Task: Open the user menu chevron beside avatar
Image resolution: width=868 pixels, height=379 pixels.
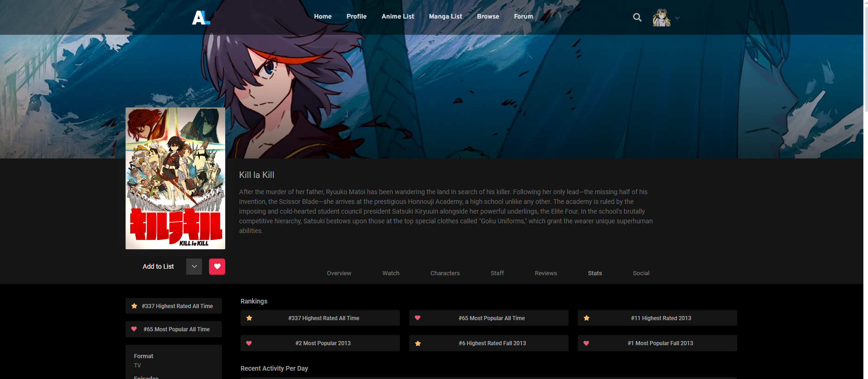Action: point(677,18)
